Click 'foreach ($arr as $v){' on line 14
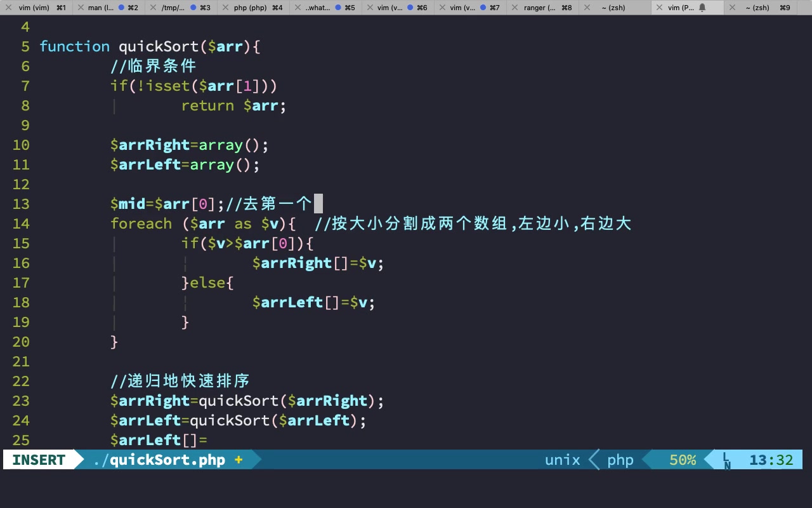The image size is (812, 508). (203, 224)
